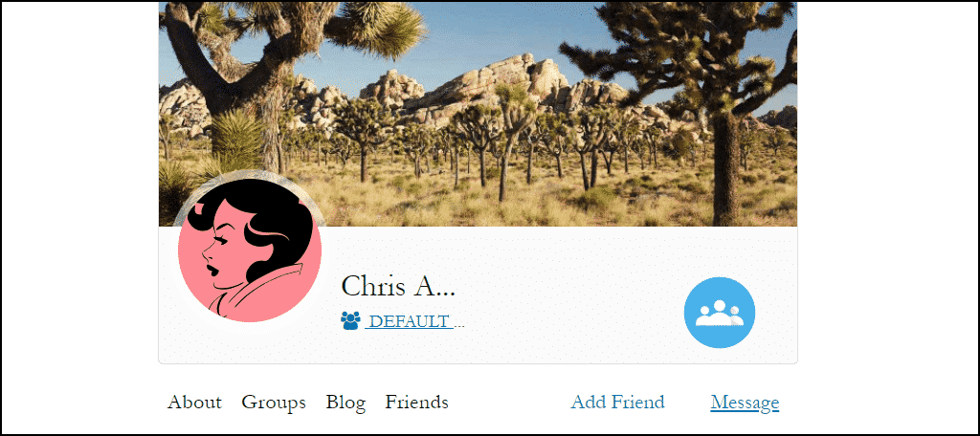Open the Groups tab
The width and height of the screenshot is (980, 436).
[x=274, y=403]
